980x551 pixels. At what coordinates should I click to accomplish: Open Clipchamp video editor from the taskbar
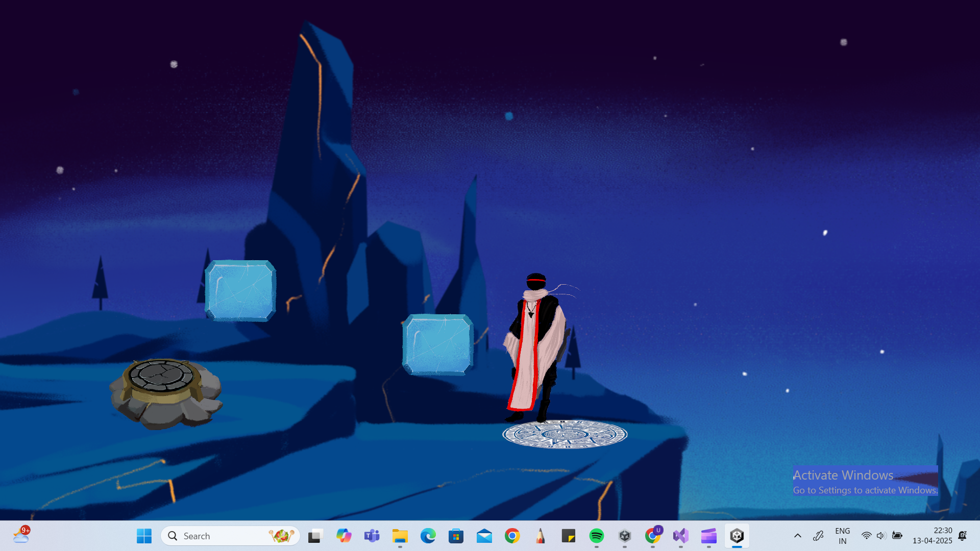(708, 536)
